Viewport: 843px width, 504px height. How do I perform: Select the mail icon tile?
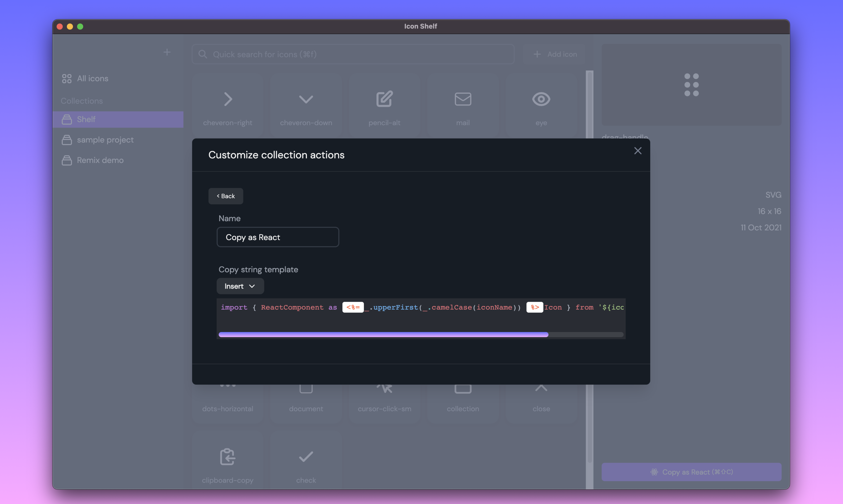(463, 105)
